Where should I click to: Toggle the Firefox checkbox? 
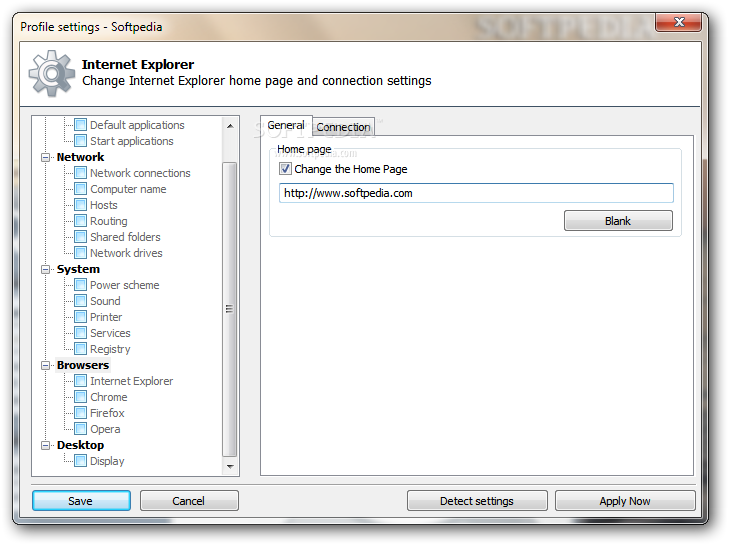point(80,412)
